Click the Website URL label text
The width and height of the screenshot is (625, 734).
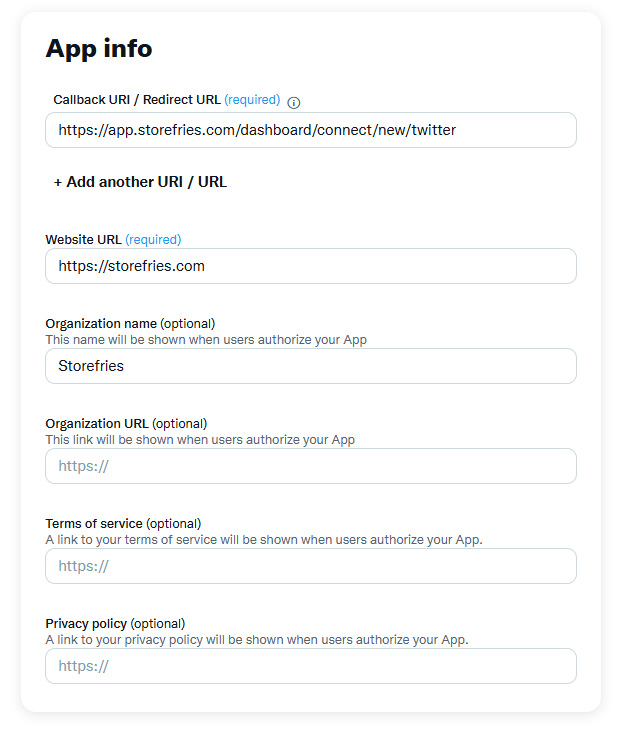[x=83, y=240]
